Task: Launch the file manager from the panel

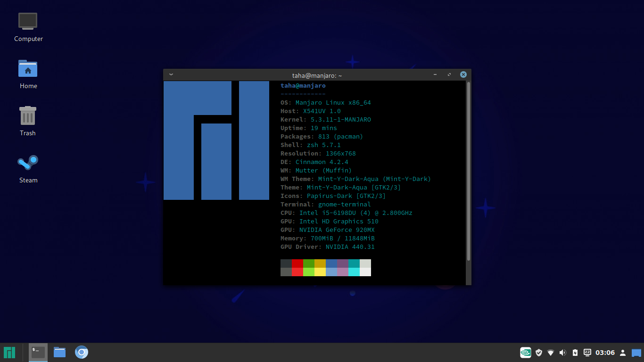Action: [x=60, y=352]
